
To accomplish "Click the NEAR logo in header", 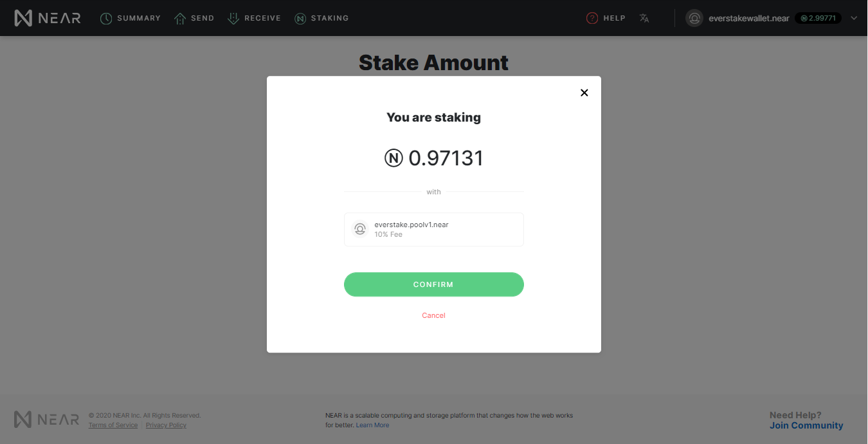I will [48, 18].
